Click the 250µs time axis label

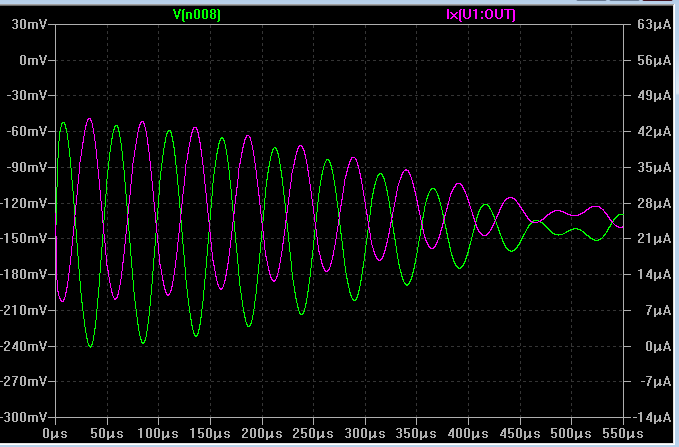tap(313, 433)
